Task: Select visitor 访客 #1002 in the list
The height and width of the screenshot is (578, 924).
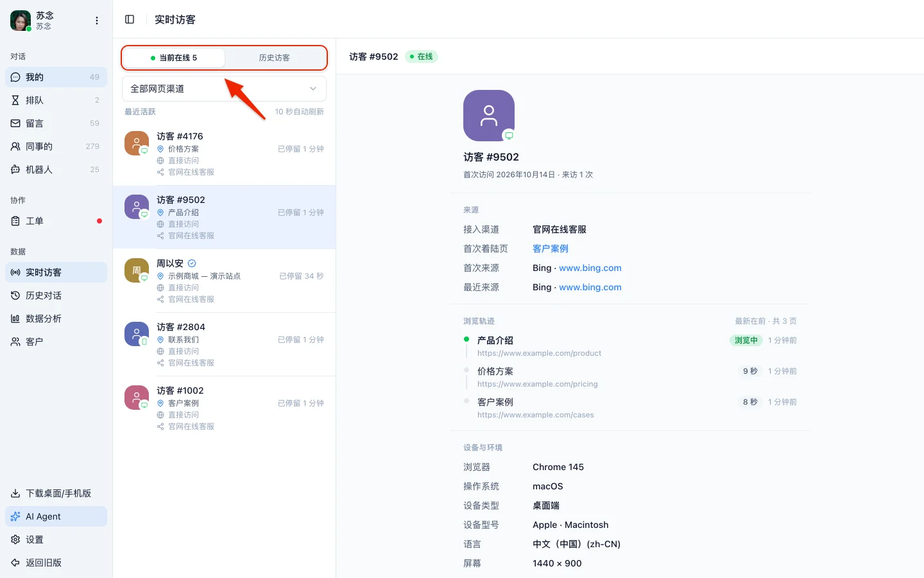Action: [224, 408]
